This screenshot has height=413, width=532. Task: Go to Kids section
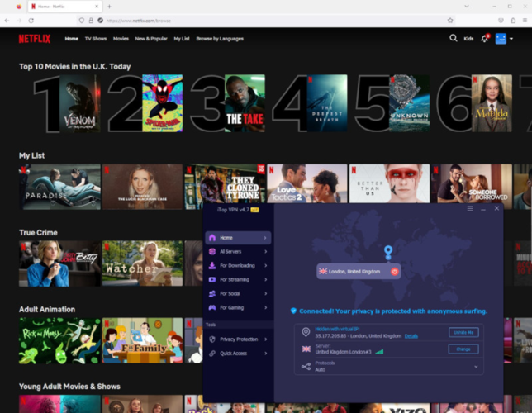pyautogui.click(x=468, y=39)
